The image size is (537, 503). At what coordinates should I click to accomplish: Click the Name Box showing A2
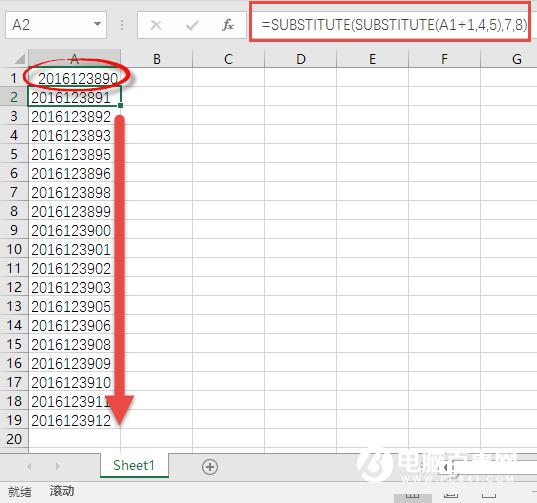(56, 25)
